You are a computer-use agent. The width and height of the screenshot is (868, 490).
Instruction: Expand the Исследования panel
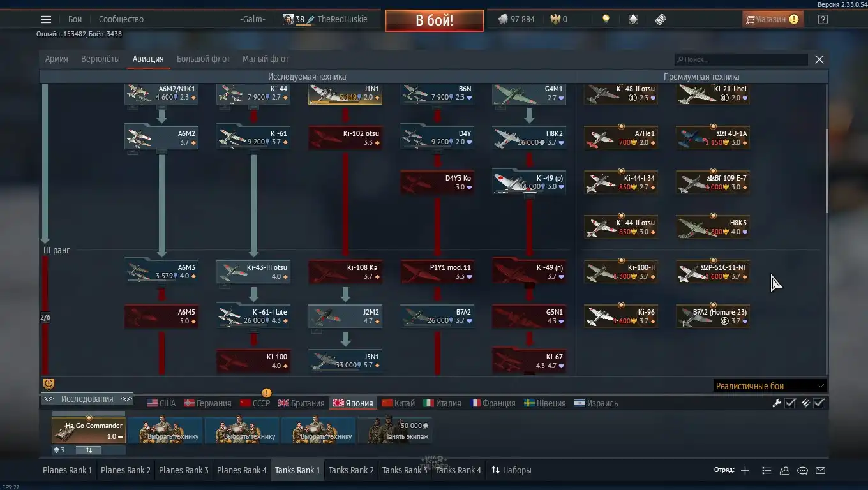coord(87,399)
